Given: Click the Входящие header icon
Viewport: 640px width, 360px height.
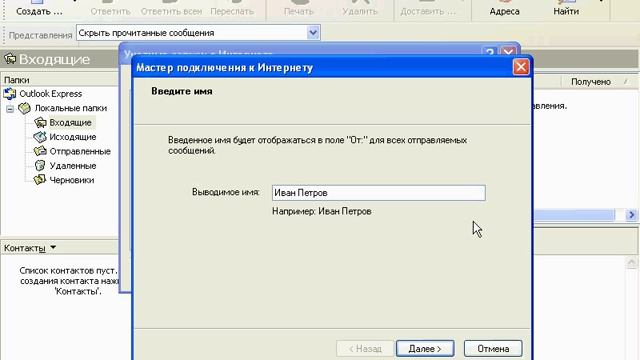Looking at the screenshot, I should coord(10,59).
